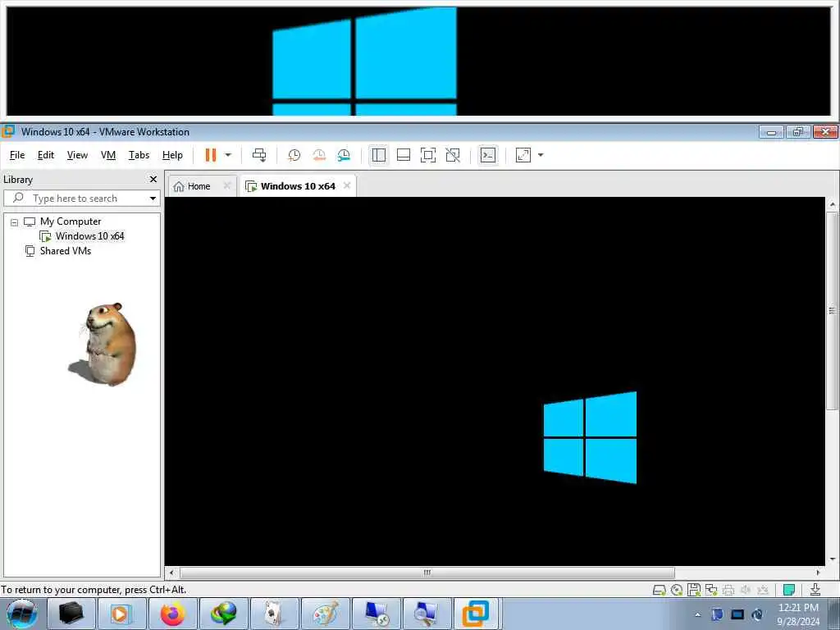
Task: Open the media player taskbar icon
Action: coord(122,614)
